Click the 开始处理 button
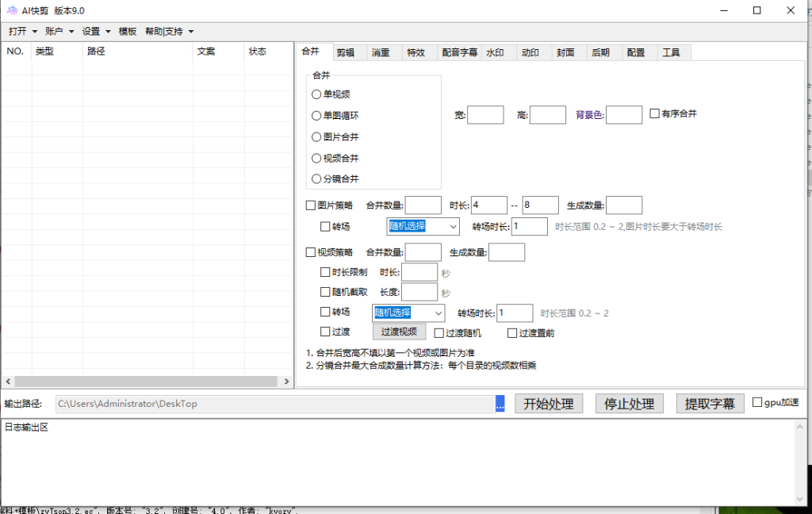 point(549,404)
